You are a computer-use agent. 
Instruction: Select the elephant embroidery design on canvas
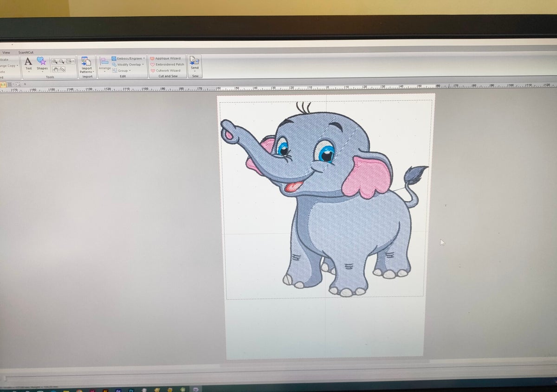click(x=324, y=199)
